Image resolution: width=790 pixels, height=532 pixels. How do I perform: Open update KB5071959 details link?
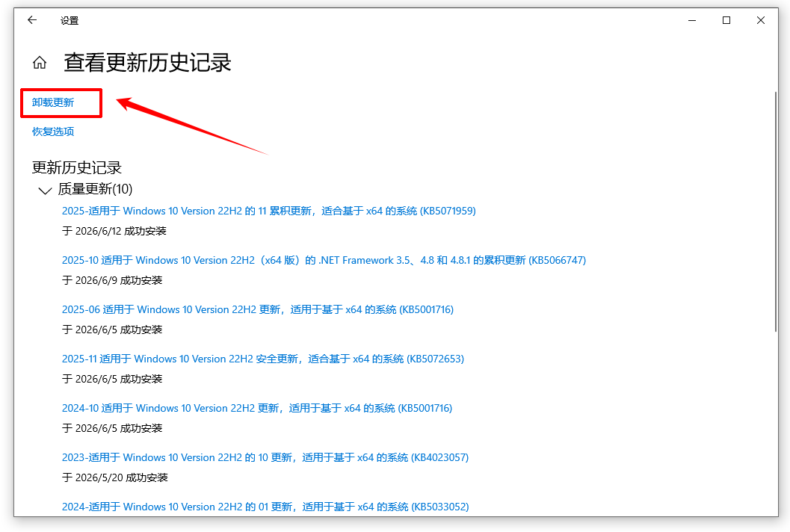(268, 211)
